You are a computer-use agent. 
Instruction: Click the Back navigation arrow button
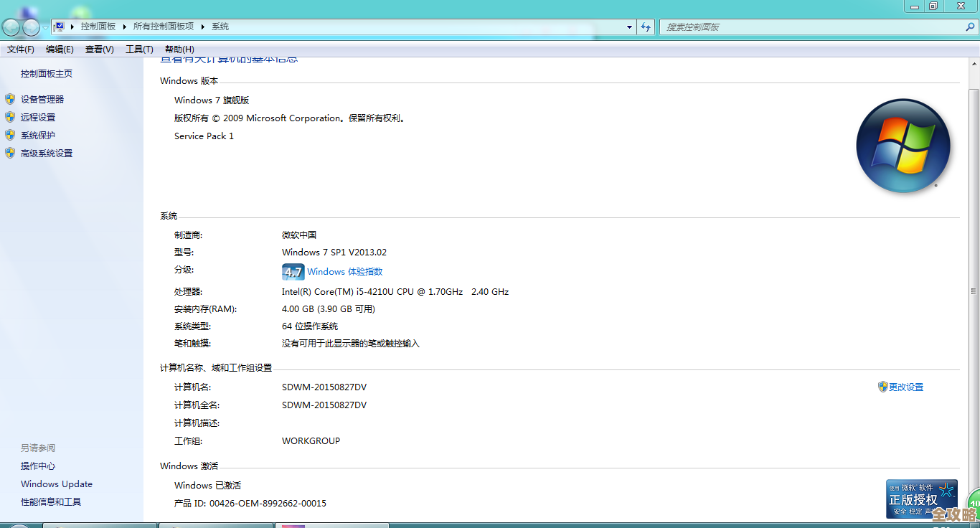pyautogui.click(x=11, y=27)
